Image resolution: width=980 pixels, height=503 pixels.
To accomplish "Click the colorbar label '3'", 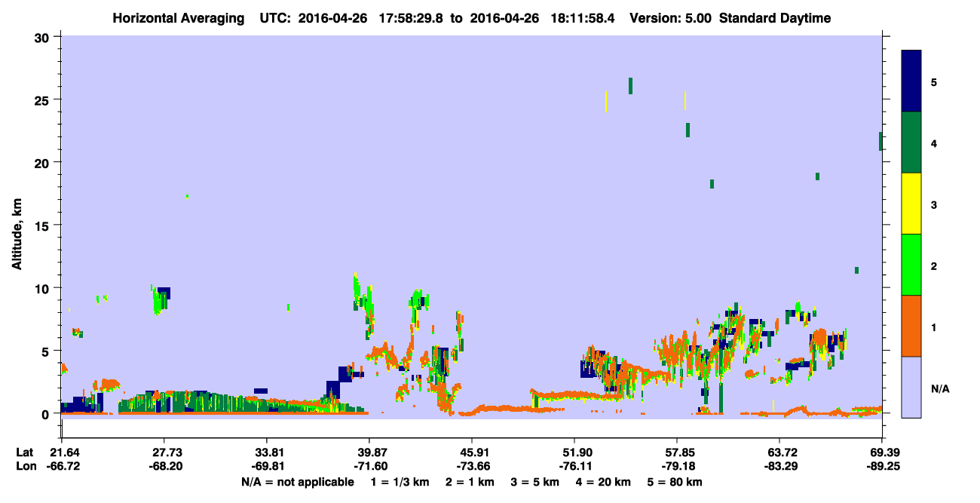I will click(933, 204).
